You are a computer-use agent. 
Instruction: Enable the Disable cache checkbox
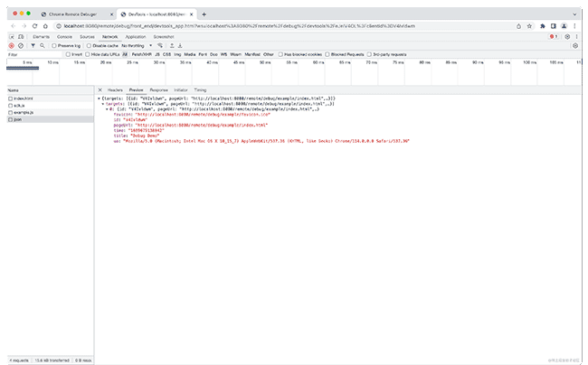(x=89, y=46)
